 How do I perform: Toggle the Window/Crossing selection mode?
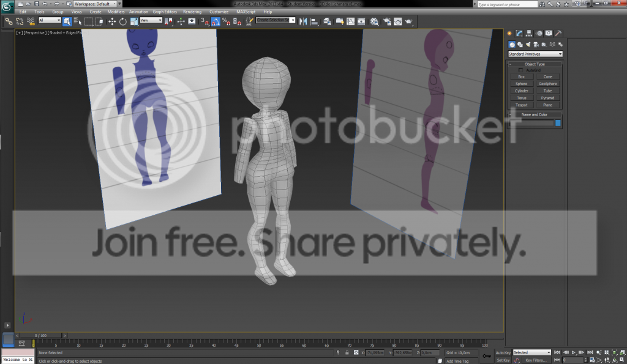(99, 21)
